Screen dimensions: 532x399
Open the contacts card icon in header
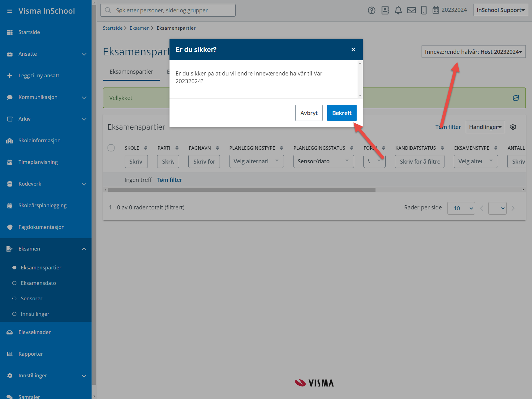tap(385, 10)
